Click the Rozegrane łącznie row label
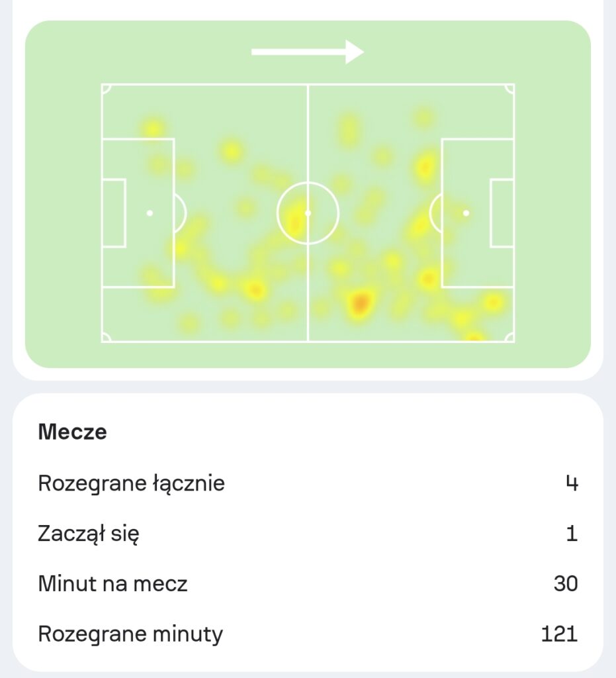This screenshot has width=616, height=678. tap(131, 483)
